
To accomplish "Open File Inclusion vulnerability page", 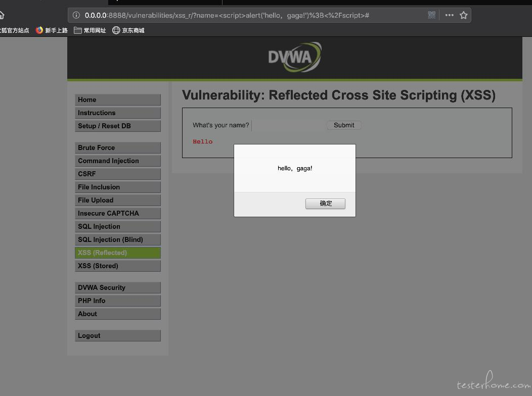I will click(x=118, y=187).
